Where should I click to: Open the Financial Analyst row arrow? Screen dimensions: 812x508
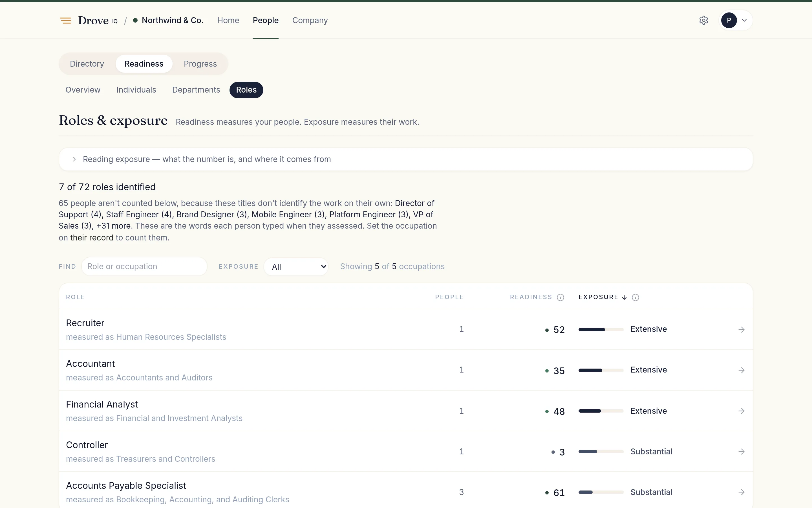click(742, 411)
